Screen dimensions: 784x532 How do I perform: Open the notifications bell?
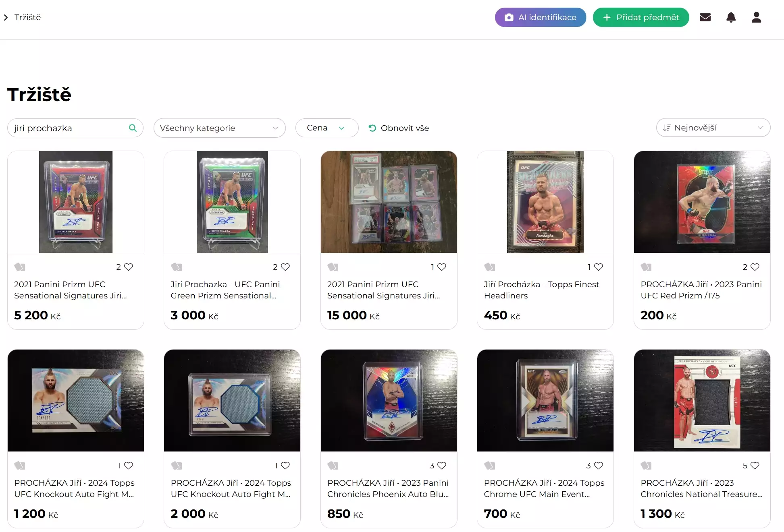[731, 17]
